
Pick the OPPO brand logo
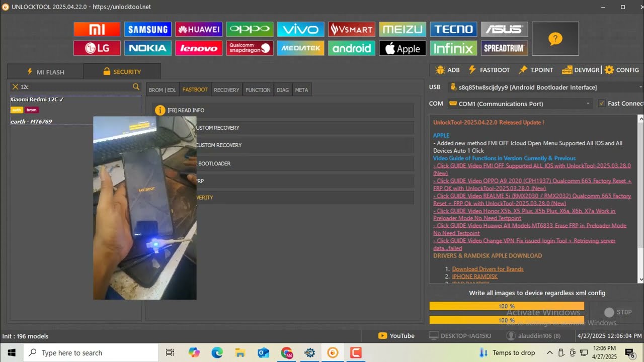pos(250,30)
